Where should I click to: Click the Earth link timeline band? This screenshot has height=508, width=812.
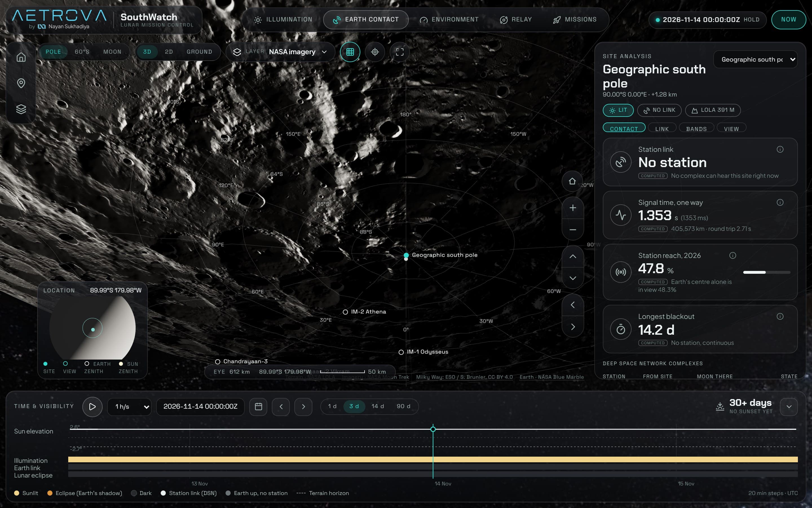tap(433, 467)
